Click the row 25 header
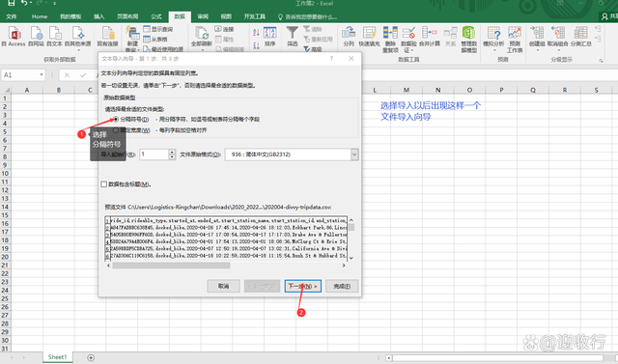The height and width of the screenshot is (364, 618). [5, 298]
